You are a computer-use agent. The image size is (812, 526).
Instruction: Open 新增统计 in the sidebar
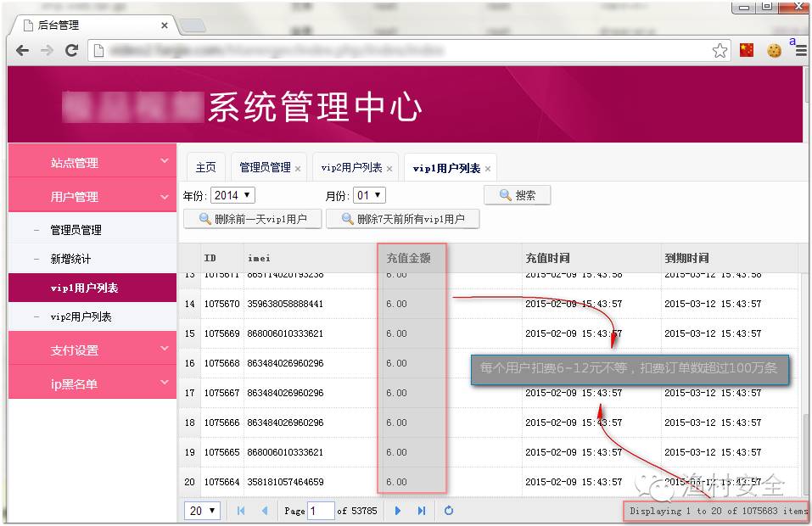(70, 259)
